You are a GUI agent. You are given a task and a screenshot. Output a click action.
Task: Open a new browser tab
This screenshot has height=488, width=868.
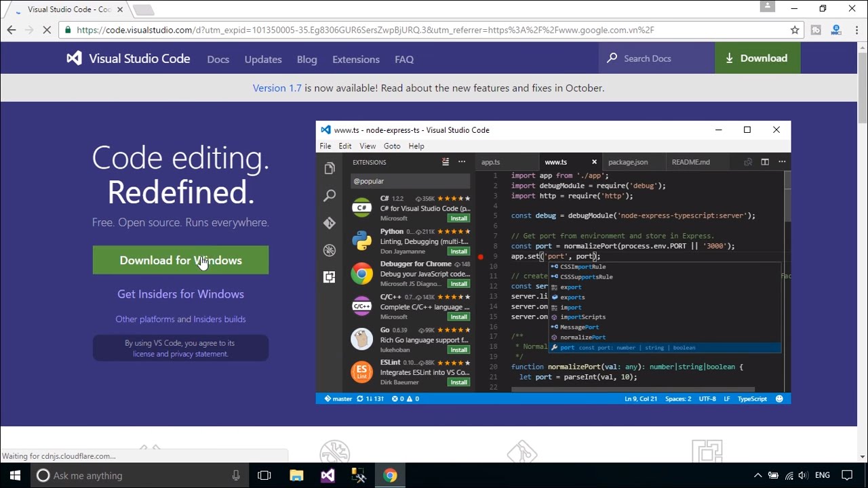[x=143, y=9]
